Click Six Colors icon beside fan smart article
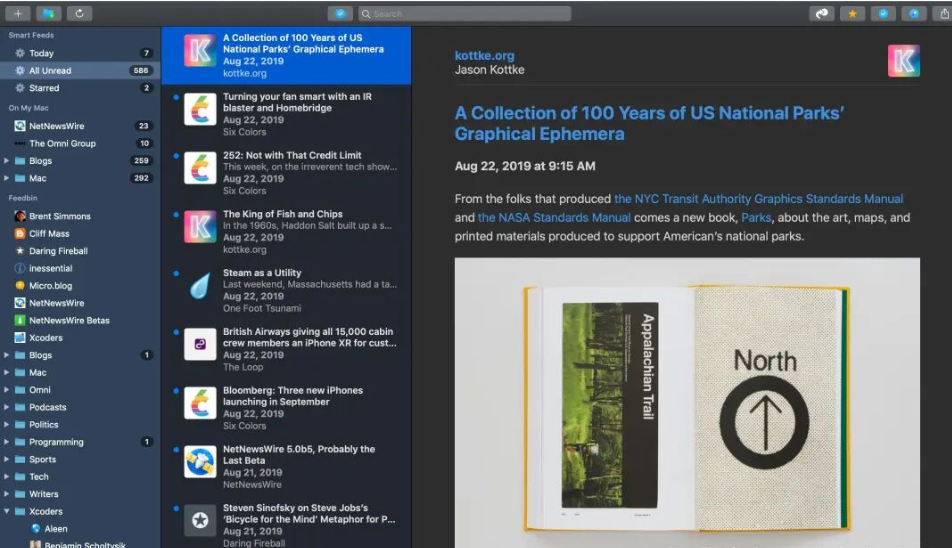Viewport: 952px width, 548px height. click(200, 109)
